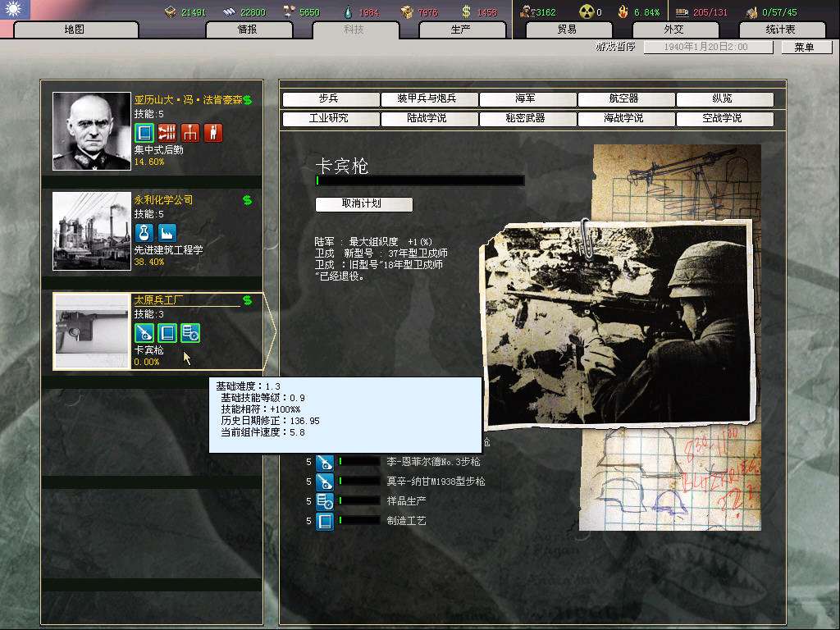Click the industrial capacity icon showing 205/131
Image resolution: width=840 pixels, height=630 pixels.
pos(682,11)
